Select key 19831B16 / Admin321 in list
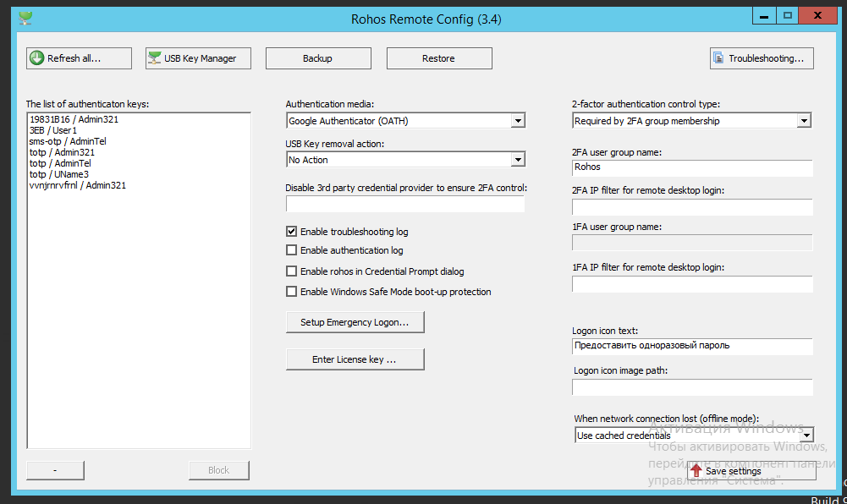This screenshot has width=847, height=504. (x=74, y=119)
